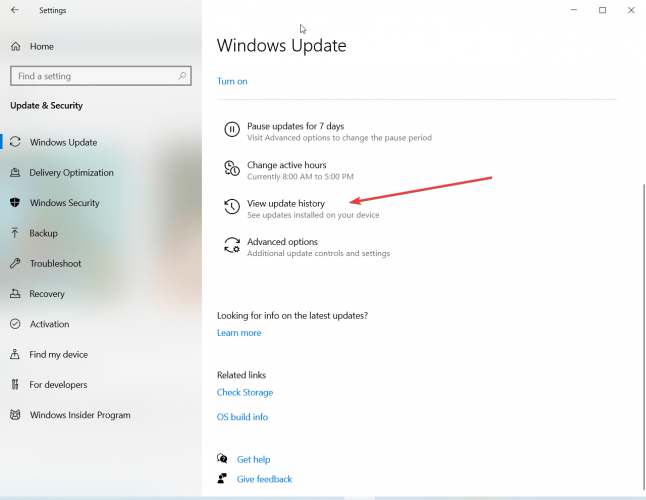Viewport: 646px width, 500px height.
Task: Click the For developers icon
Action: pos(15,384)
